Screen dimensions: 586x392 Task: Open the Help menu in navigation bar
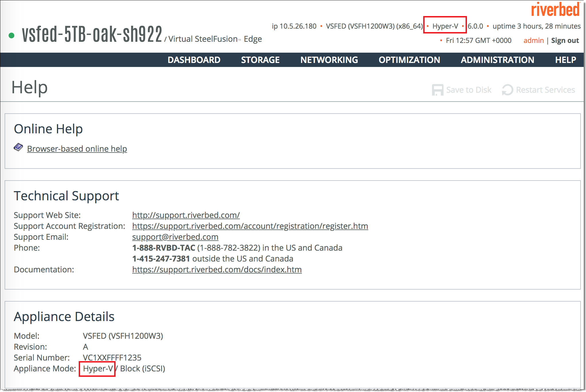pos(565,60)
